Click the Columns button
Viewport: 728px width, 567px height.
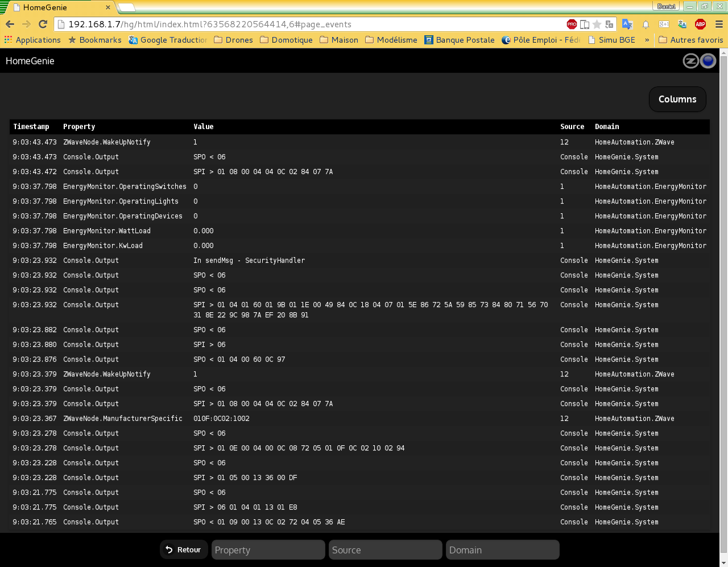tap(677, 99)
